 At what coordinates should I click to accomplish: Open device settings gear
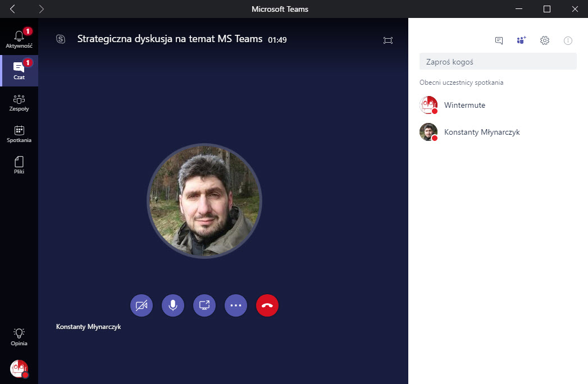(545, 40)
